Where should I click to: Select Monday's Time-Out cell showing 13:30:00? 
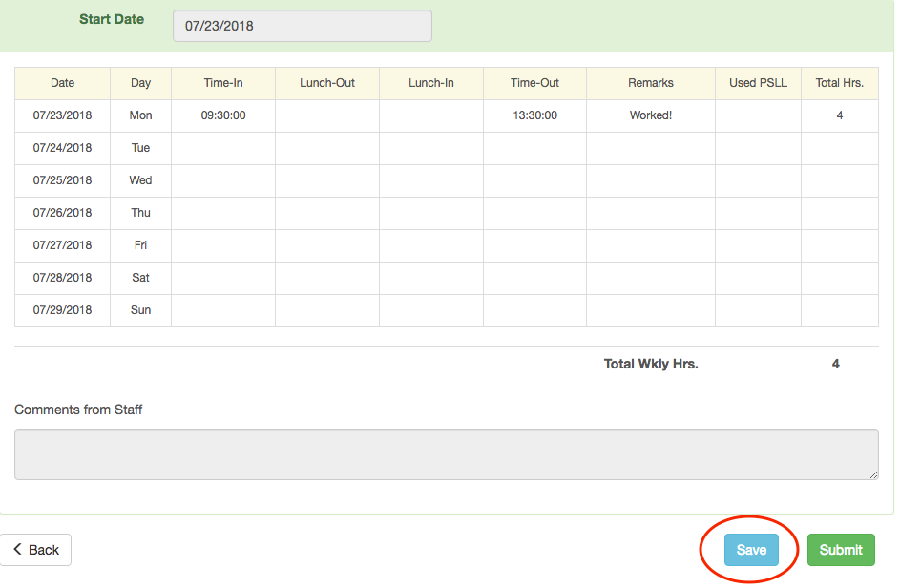coord(534,115)
